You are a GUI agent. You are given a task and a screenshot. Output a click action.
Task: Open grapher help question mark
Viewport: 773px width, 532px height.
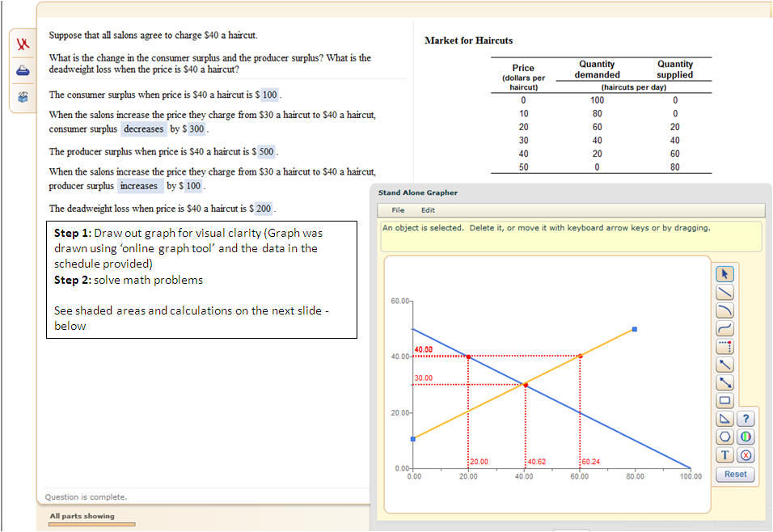(x=746, y=418)
